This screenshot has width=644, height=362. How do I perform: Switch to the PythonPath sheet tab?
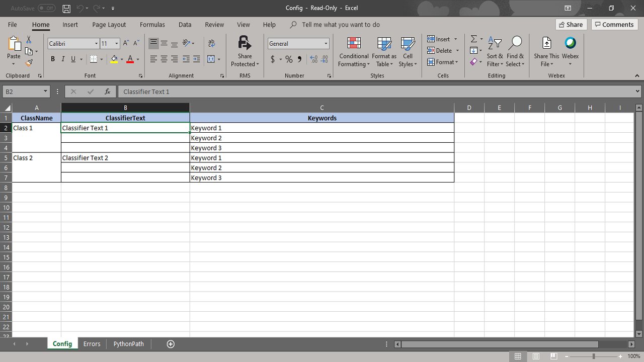(128, 344)
